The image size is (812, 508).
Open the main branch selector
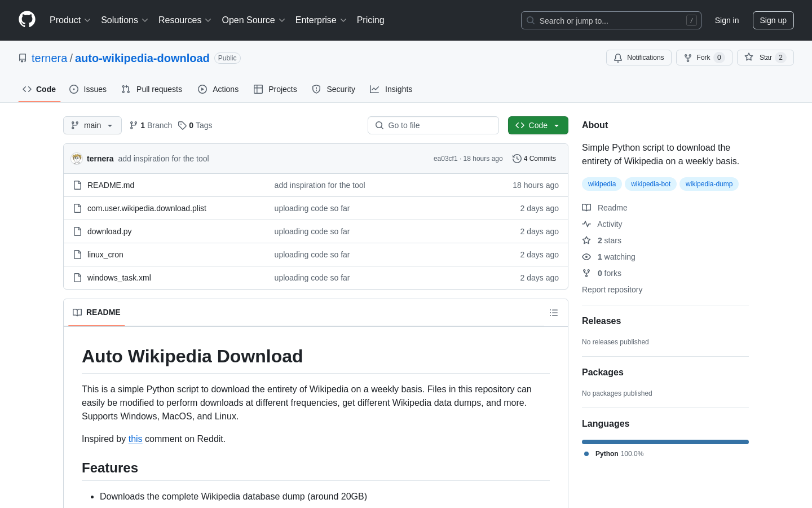[92, 125]
